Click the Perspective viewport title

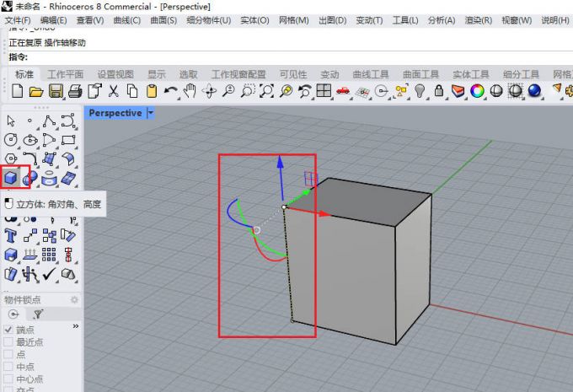coord(115,113)
